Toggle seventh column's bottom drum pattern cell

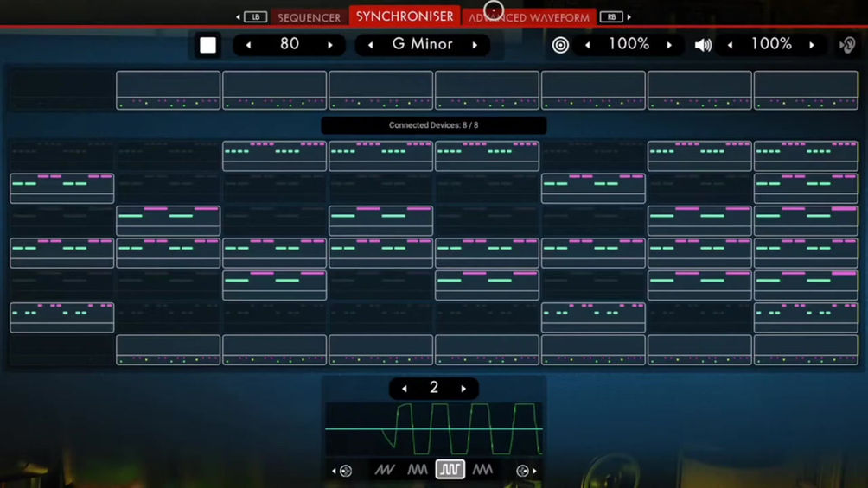point(699,350)
